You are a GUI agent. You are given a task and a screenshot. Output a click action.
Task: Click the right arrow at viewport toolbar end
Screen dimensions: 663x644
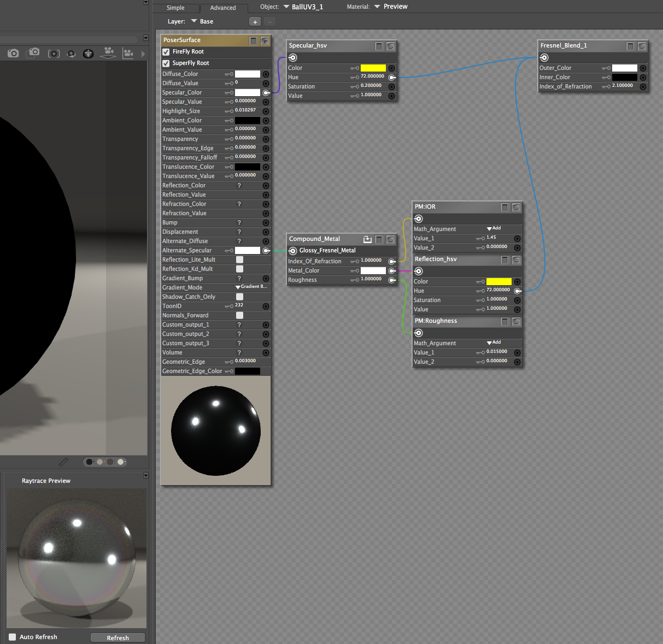click(x=143, y=54)
